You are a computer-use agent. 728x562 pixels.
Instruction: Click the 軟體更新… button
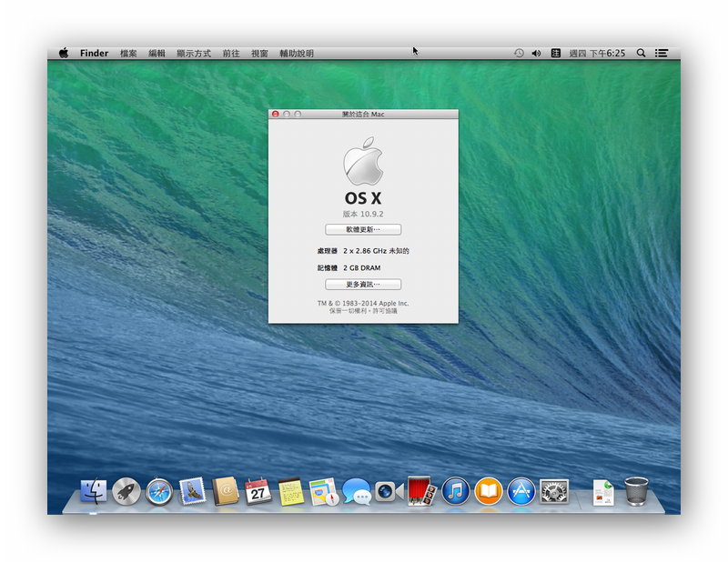[363, 229]
